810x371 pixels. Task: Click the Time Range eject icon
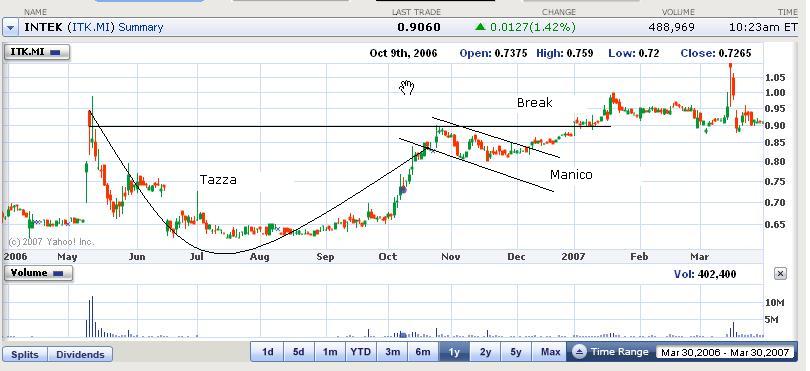(579, 352)
